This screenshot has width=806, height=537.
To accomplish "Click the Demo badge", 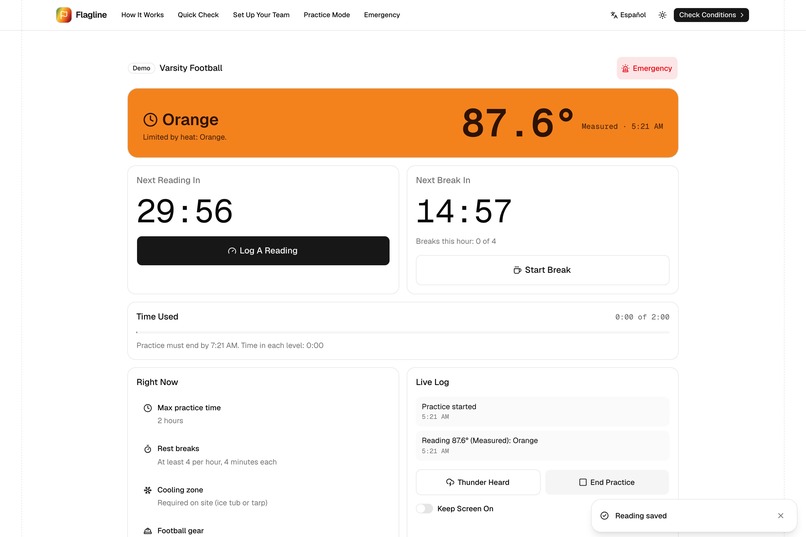I will coord(141,68).
